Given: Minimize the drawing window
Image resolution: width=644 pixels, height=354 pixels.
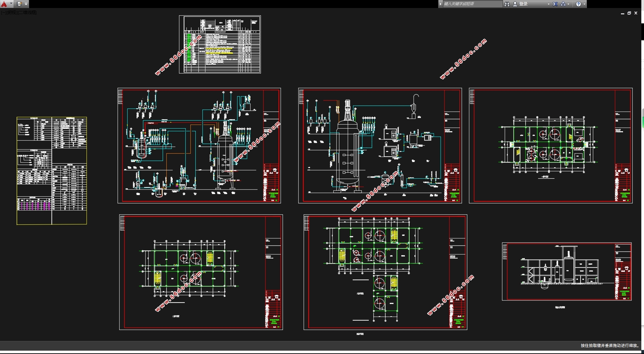Looking at the screenshot, I should [x=623, y=13].
